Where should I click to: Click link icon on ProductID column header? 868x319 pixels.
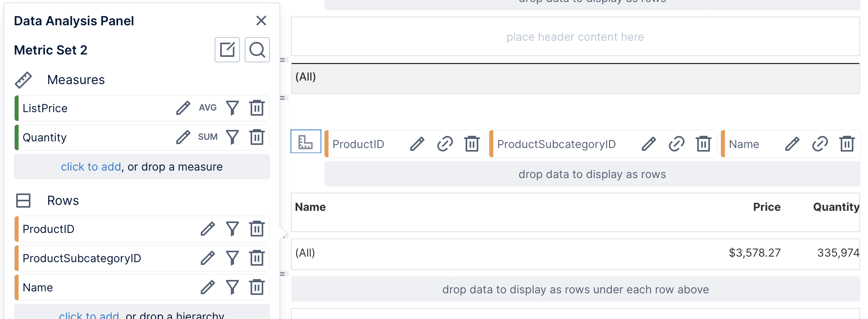pos(445,144)
